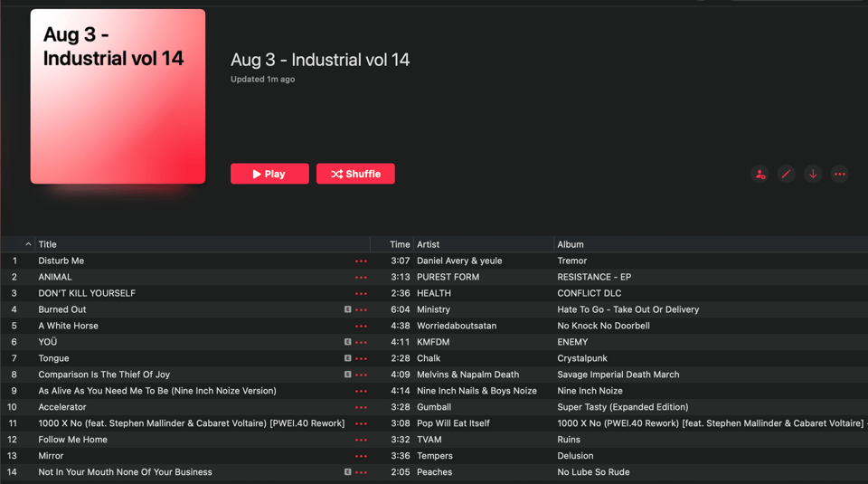868x484 pixels.
Task: Click artist Daniel Avery & yeule
Action: (x=459, y=261)
